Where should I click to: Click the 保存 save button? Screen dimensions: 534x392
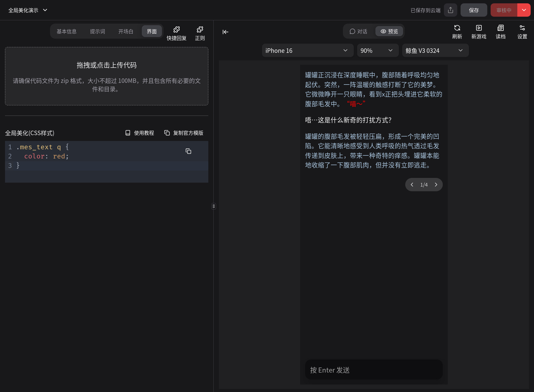[474, 10]
